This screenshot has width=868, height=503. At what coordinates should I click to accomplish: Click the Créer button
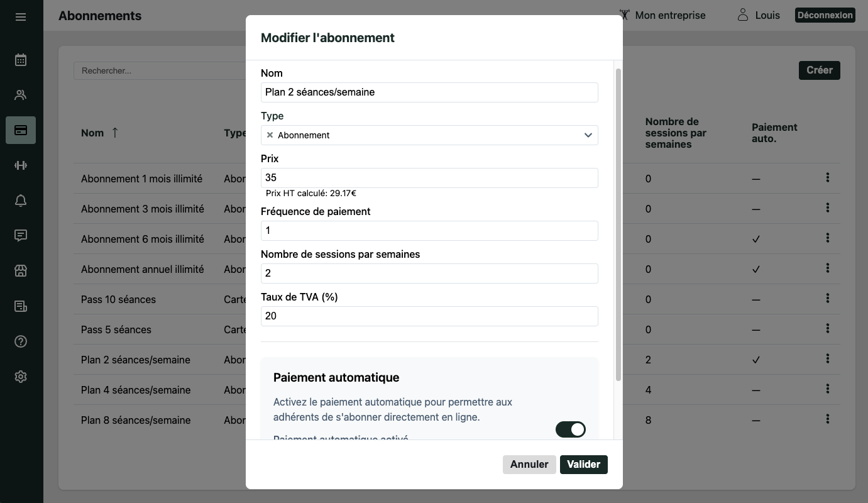point(820,70)
